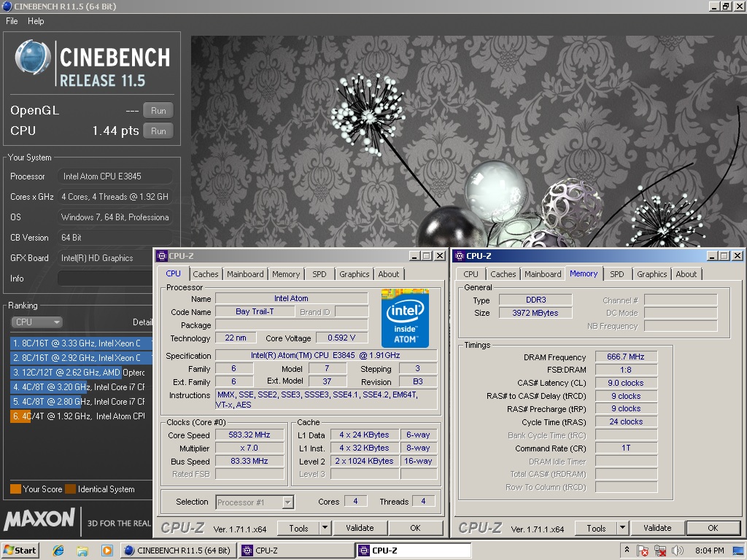Image resolution: width=747 pixels, height=560 pixels.
Task: Open Processor #1 selection dropdown
Action: pyautogui.click(x=255, y=502)
